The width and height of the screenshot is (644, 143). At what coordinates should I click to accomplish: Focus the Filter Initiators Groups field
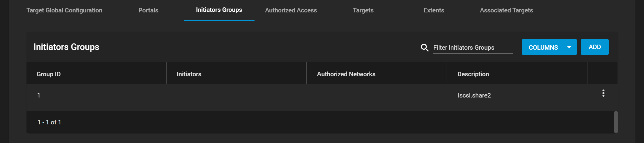click(x=473, y=48)
